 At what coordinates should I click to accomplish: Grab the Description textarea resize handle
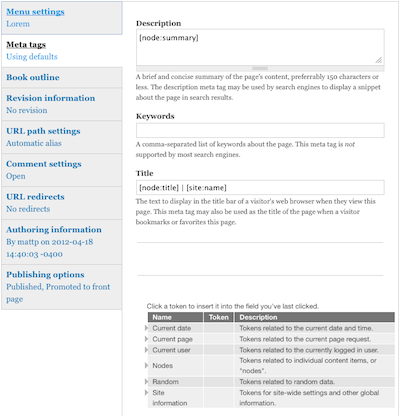(x=379, y=60)
